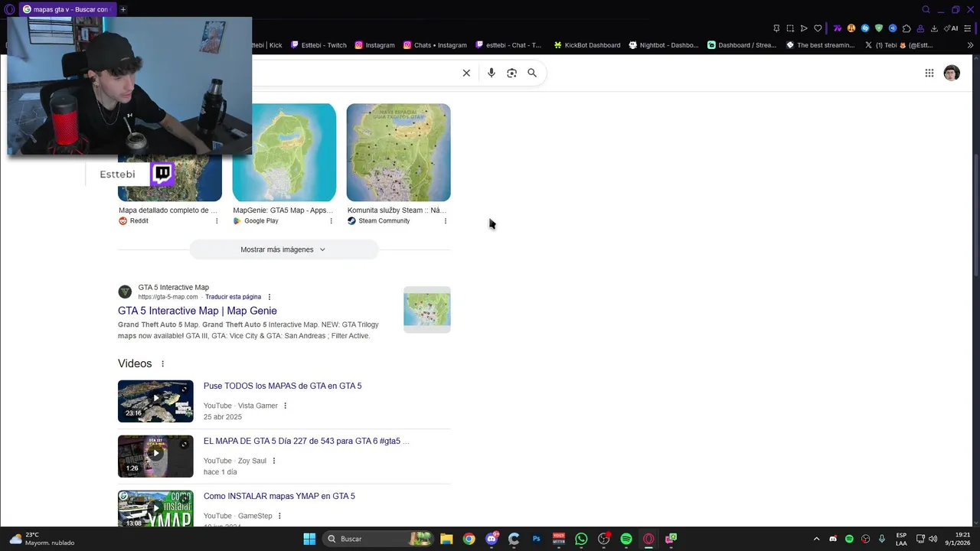980x551 pixels.
Task: Open GTA 5 Interactive Map | Map Genie link
Action: 198,311
